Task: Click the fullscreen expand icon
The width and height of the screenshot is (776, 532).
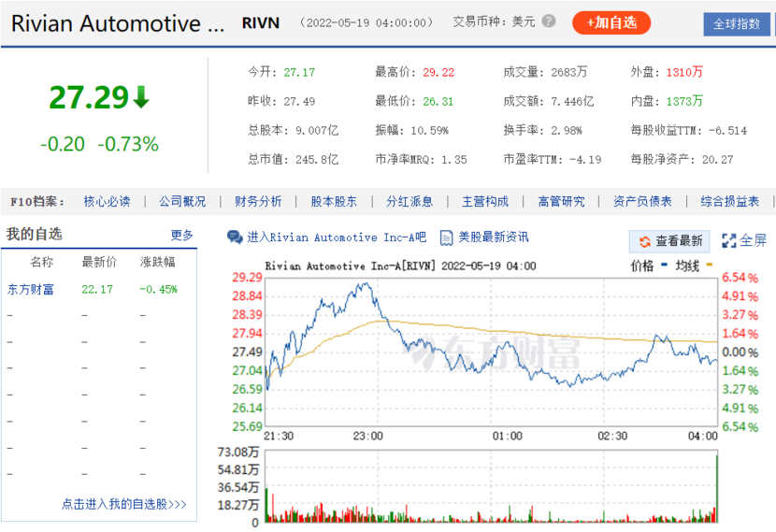Action: coord(728,241)
